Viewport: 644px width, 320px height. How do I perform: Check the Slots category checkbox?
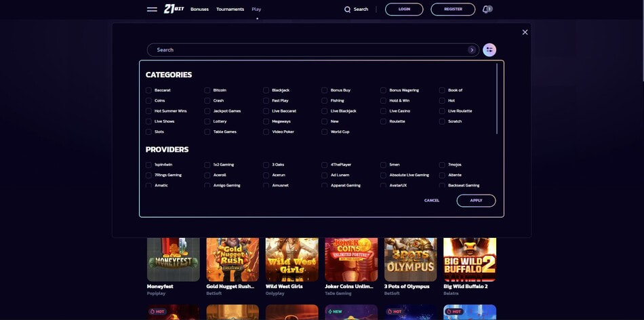click(148, 132)
